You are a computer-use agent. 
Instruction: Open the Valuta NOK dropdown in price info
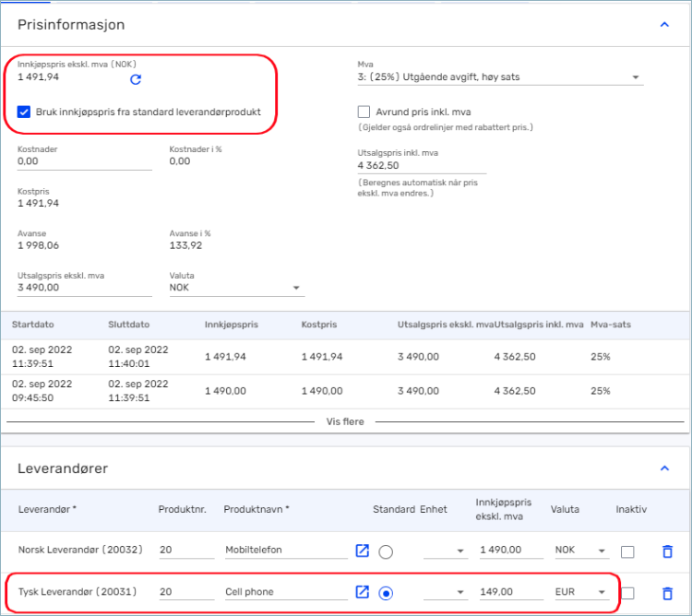(x=236, y=288)
